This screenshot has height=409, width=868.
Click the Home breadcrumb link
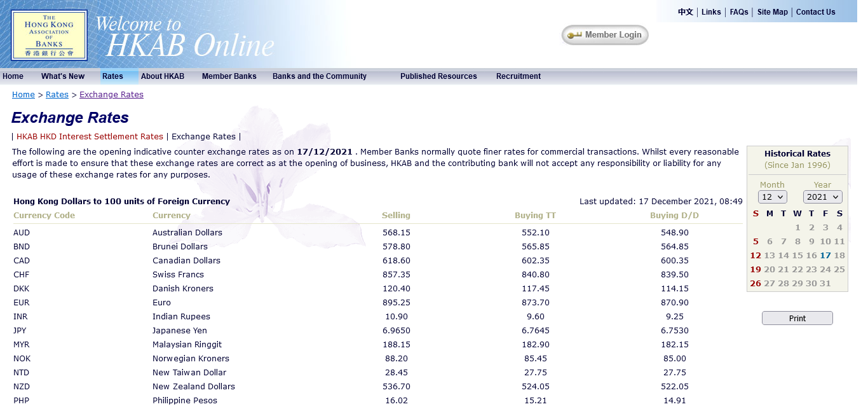pos(24,95)
